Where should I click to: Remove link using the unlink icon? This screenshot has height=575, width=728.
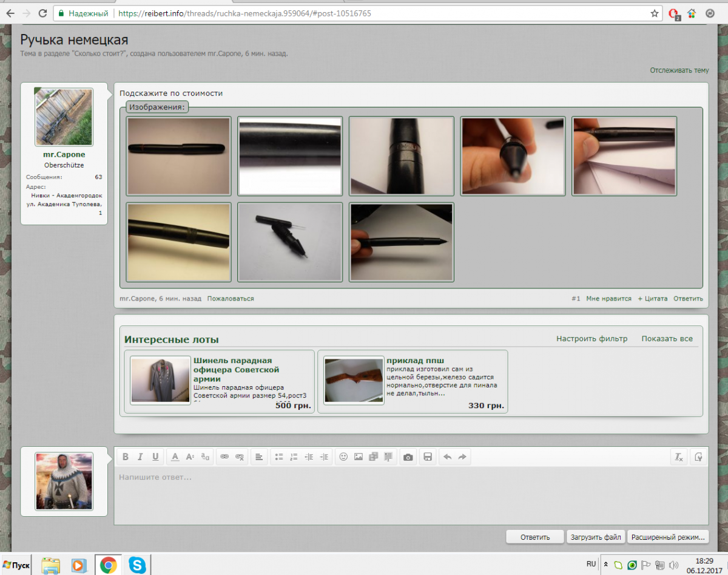[x=240, y=457]
